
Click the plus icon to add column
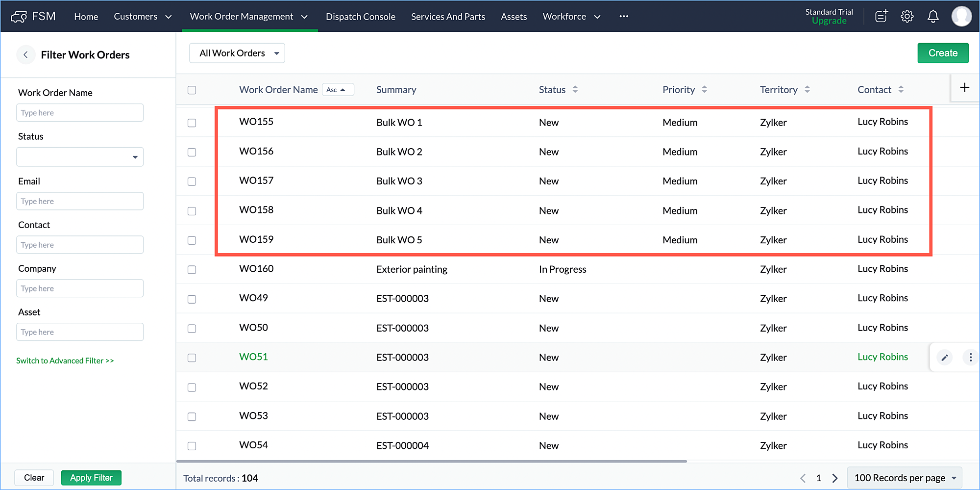(x=964, y=88)
